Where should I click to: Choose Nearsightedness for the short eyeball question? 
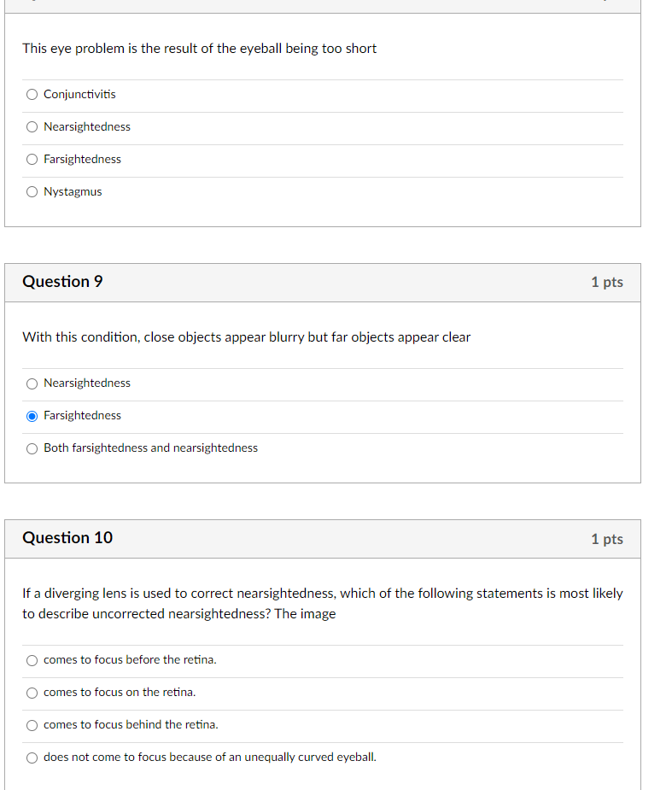point(32,127)
